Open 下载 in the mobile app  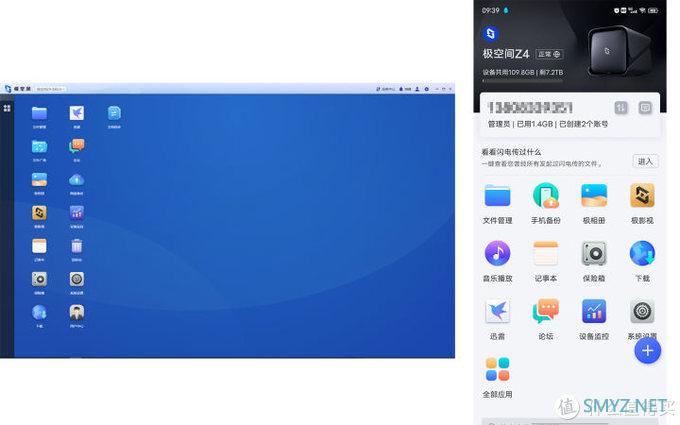point(642,253)
